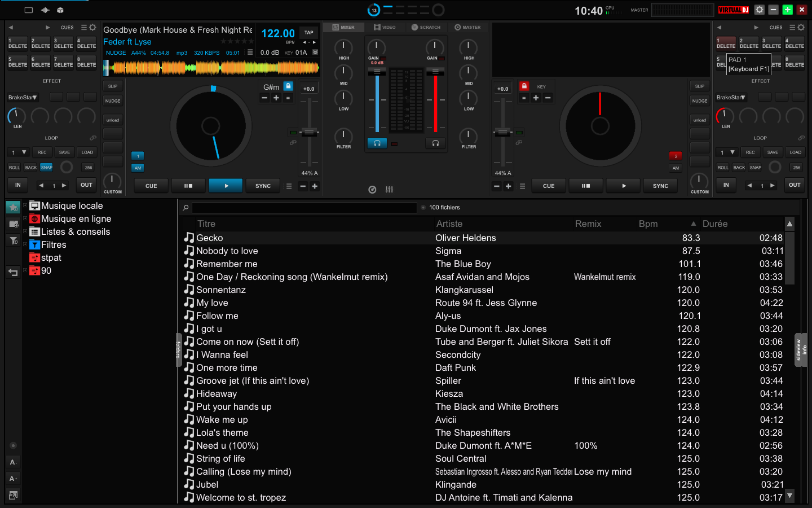Switch to VIDEO tab

[x=385, y=27]
